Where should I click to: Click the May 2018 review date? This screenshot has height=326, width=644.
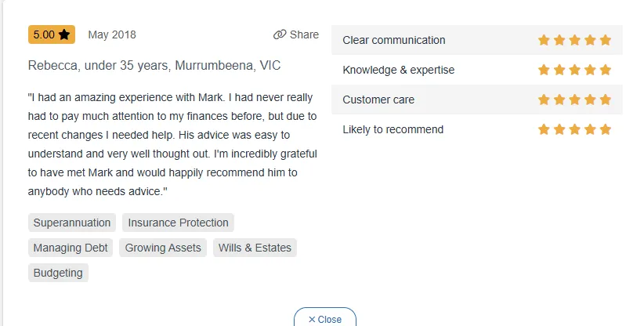pyautogui.click(x=112, y=34)
